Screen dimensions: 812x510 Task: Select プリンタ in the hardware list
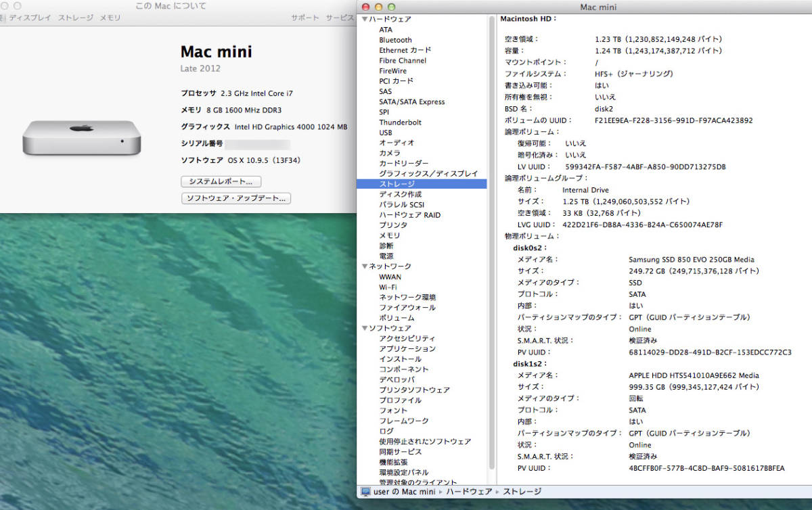tap(393, 225)
